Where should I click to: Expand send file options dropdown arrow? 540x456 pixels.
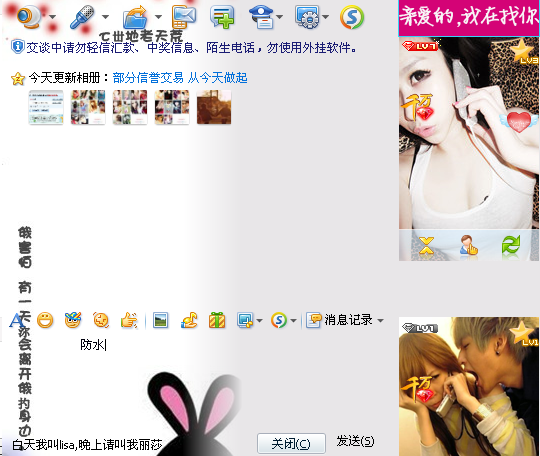coord(158,17)
